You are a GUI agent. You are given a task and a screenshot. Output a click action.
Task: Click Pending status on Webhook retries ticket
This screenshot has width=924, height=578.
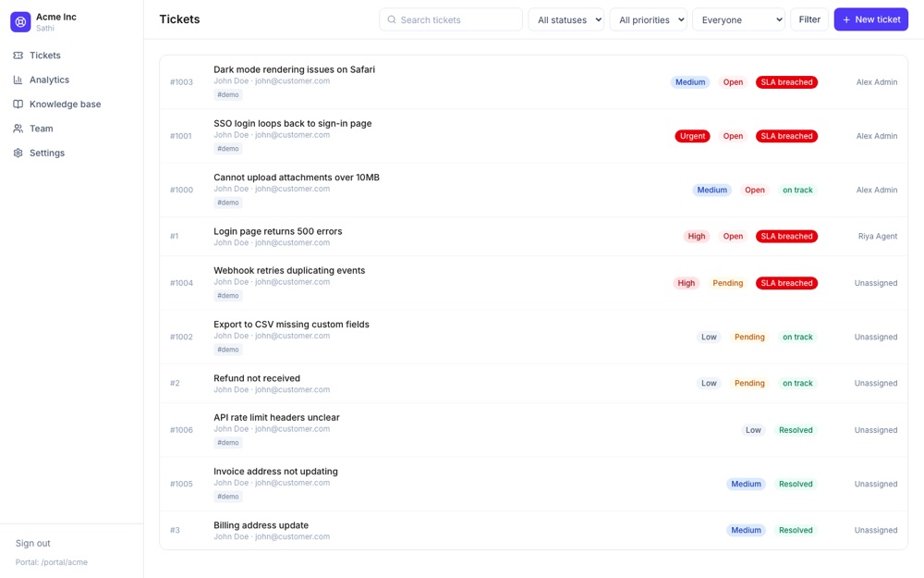coord(728,283)
